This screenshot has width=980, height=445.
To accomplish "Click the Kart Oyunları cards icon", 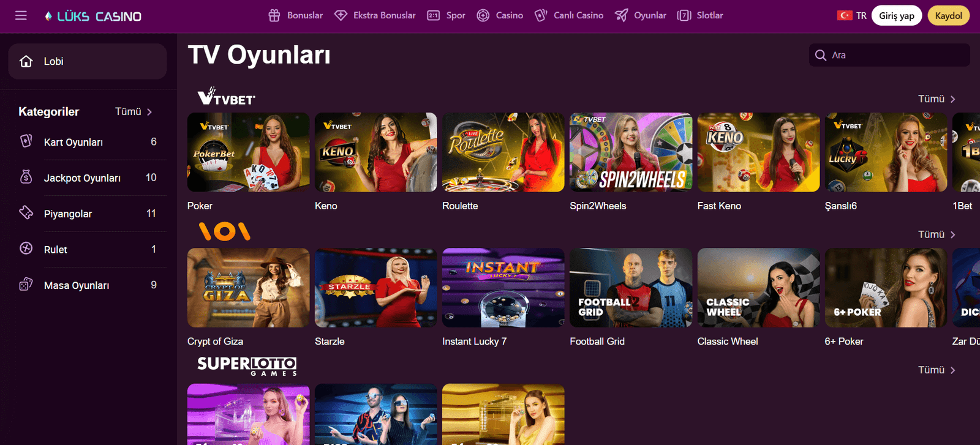I will coord(26,141).
